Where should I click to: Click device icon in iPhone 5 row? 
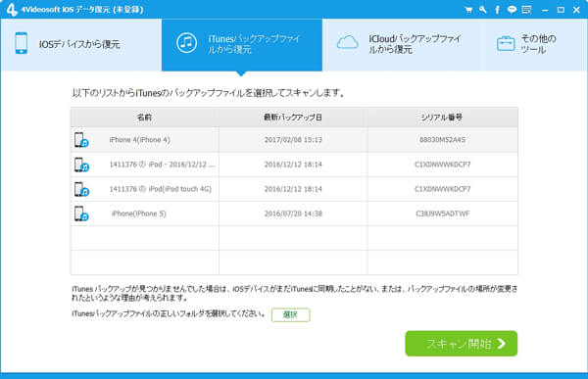[x=81, y=213]
